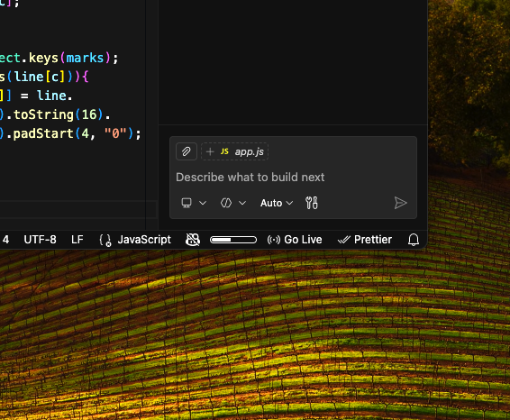Add app.js context chip

[x=234, y=151]
